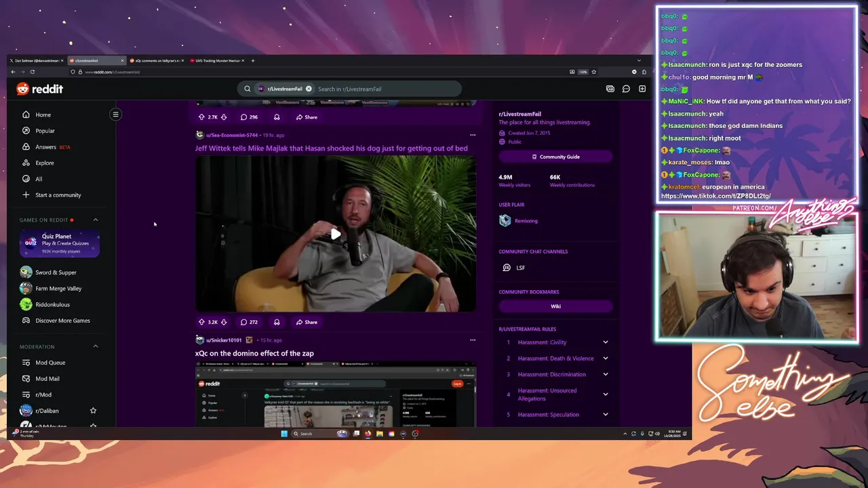Open overflow menu on Sea-Economist-5744 post
The width and height of the screenshot is (868, 488).
point(473,135)
